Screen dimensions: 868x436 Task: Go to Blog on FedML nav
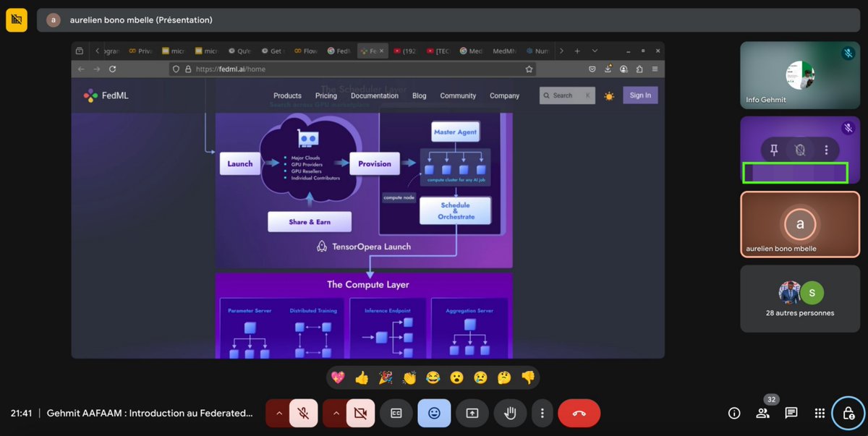(x=420, y=95)
